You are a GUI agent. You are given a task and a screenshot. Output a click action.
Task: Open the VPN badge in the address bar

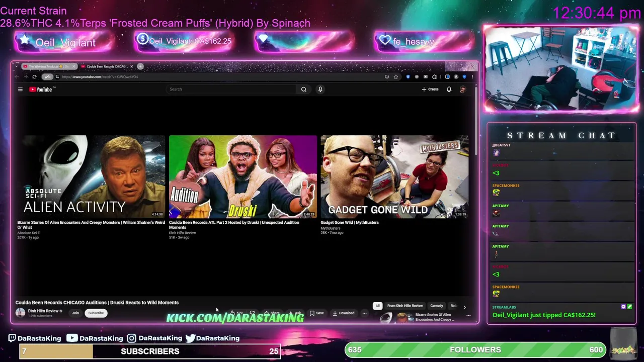[47, 77]
